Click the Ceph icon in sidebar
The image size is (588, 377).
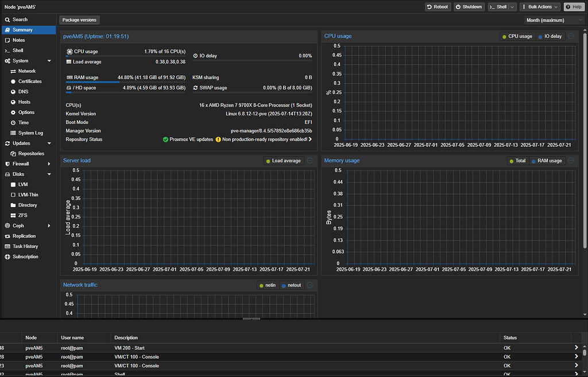click(7, 226)
